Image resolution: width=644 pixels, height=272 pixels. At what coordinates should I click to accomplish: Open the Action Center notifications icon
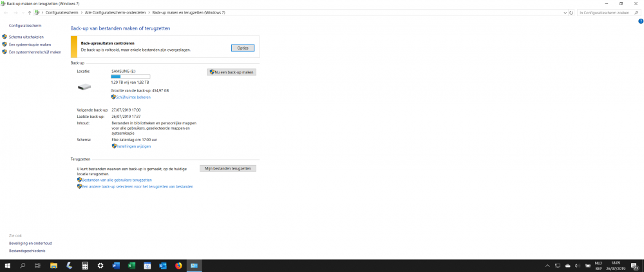(x=634, y=266)
